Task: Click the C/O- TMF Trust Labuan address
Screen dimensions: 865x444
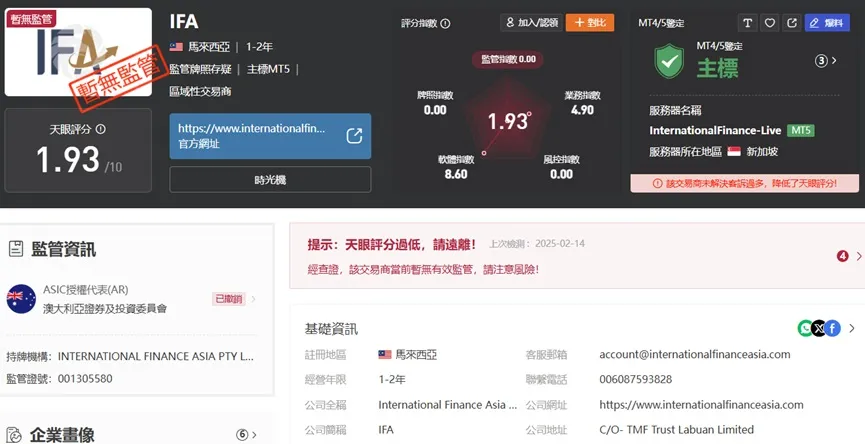Action: pyautogui.click(x=676, y=429)
